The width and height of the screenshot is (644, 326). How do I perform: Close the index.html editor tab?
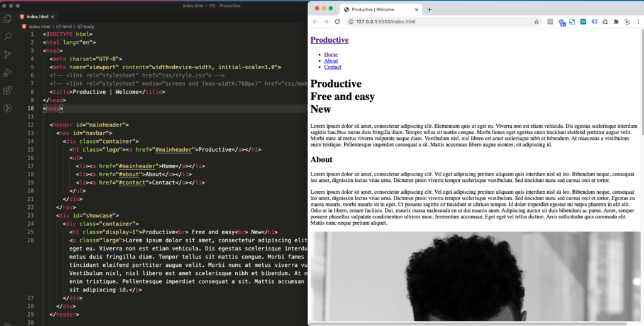pos(52,17)
